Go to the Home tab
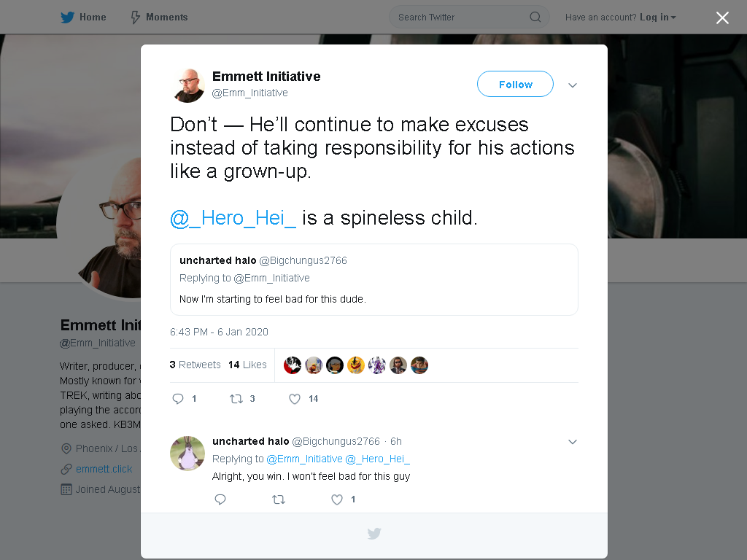The height and width of the screenshot is (560, 747). click(84, 17)
